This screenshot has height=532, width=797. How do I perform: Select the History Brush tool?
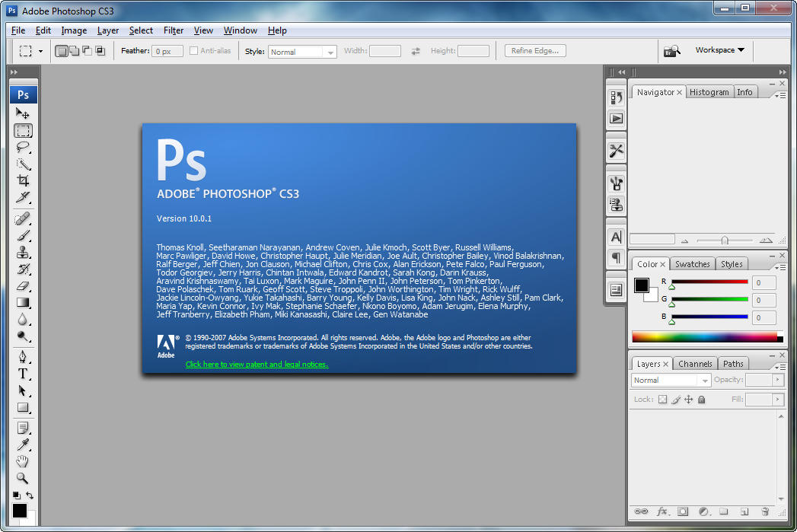23,269
